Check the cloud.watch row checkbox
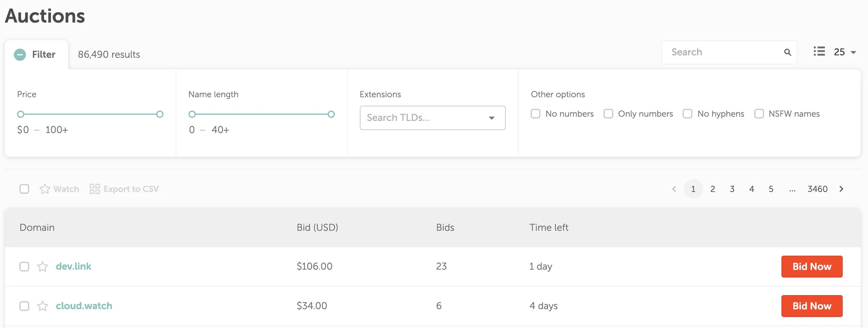This screenshot has height=328, width=868. coord(24,306)
